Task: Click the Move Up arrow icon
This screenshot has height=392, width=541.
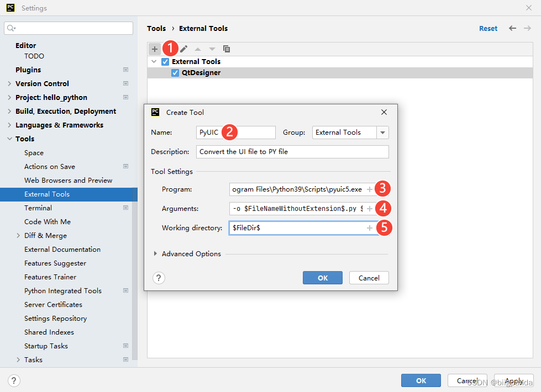Action: (x=198, y=49)
